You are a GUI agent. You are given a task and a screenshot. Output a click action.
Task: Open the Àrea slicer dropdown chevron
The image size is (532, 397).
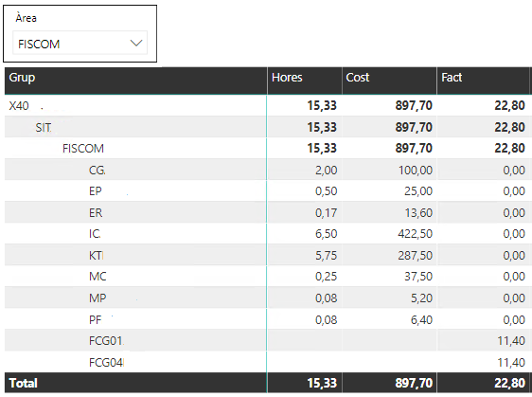(136, 44)
